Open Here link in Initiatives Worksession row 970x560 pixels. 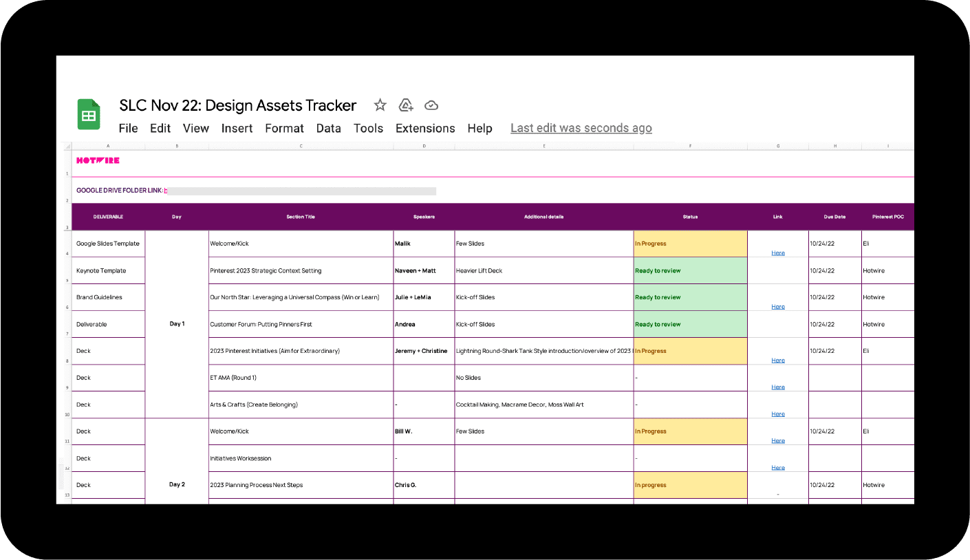778,467
